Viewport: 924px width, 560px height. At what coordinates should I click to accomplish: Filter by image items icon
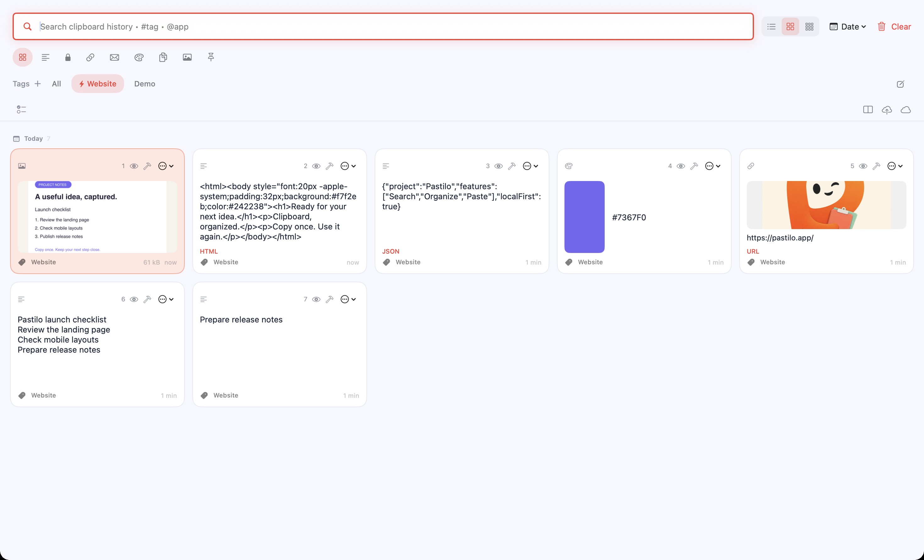pos(187,57)
